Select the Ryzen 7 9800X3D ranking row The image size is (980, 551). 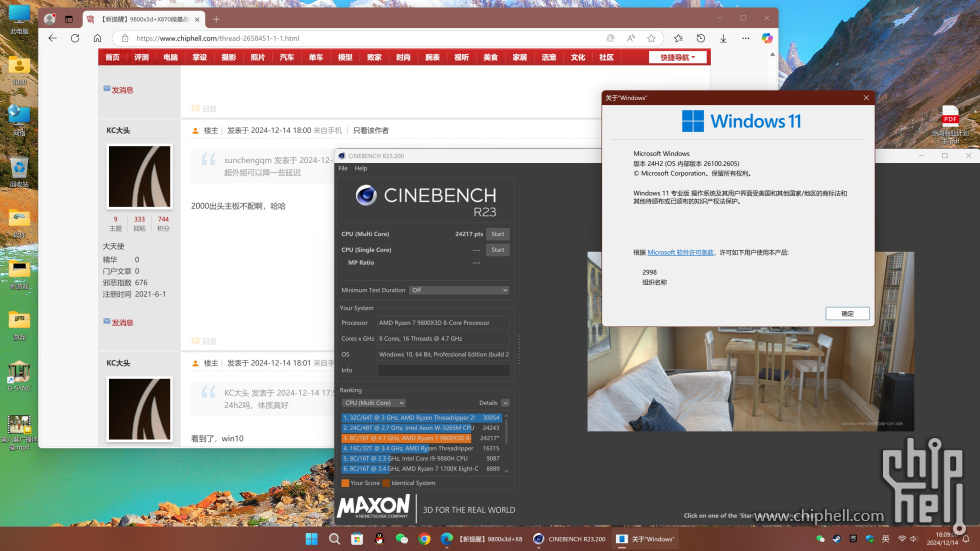tap(421, 438)
